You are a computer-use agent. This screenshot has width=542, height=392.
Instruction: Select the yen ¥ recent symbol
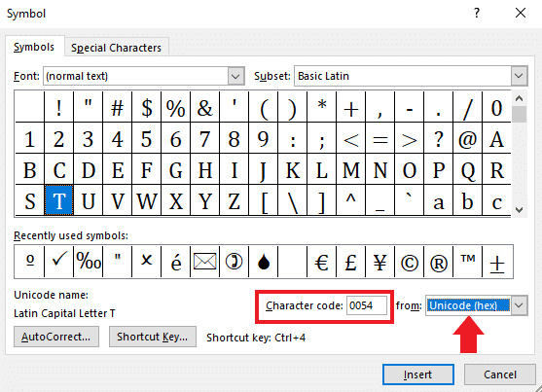tap(379, 262)
